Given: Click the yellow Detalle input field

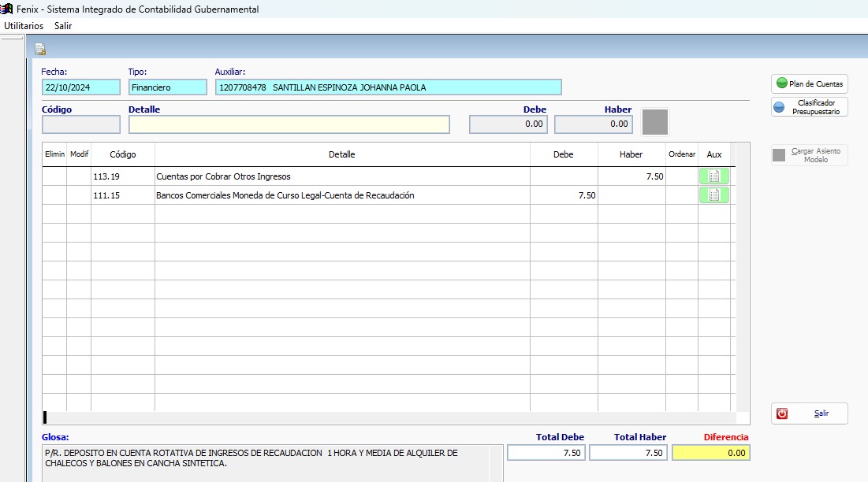Looking at the screenshot, I should [x=289, y=124].
